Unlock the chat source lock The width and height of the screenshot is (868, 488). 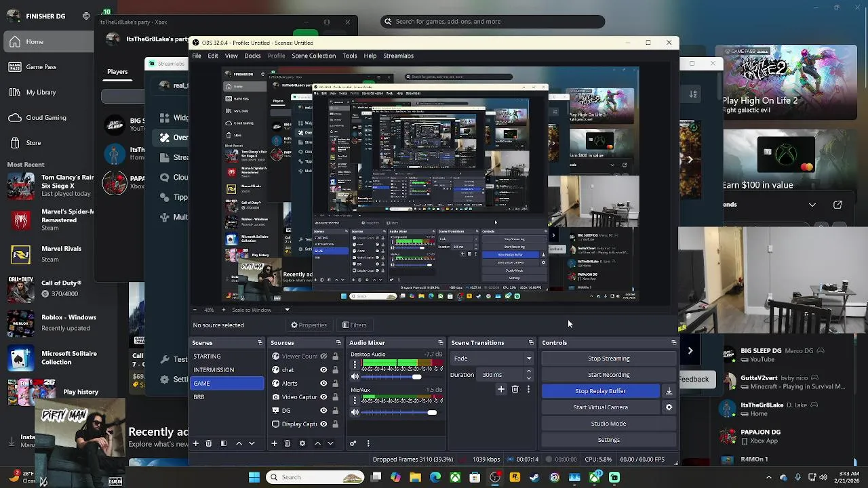(335, 370)
